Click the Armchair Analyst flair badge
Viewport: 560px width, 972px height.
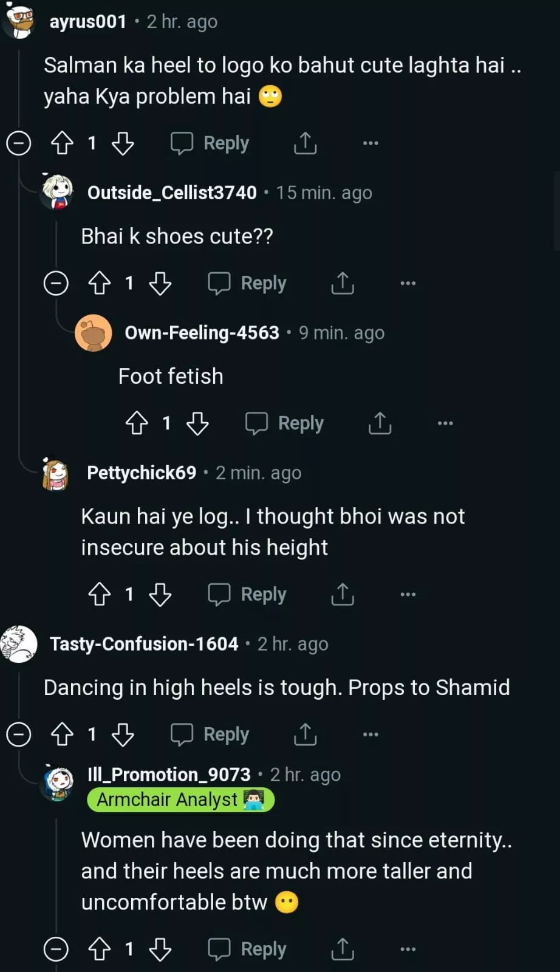tap(180, 800)
